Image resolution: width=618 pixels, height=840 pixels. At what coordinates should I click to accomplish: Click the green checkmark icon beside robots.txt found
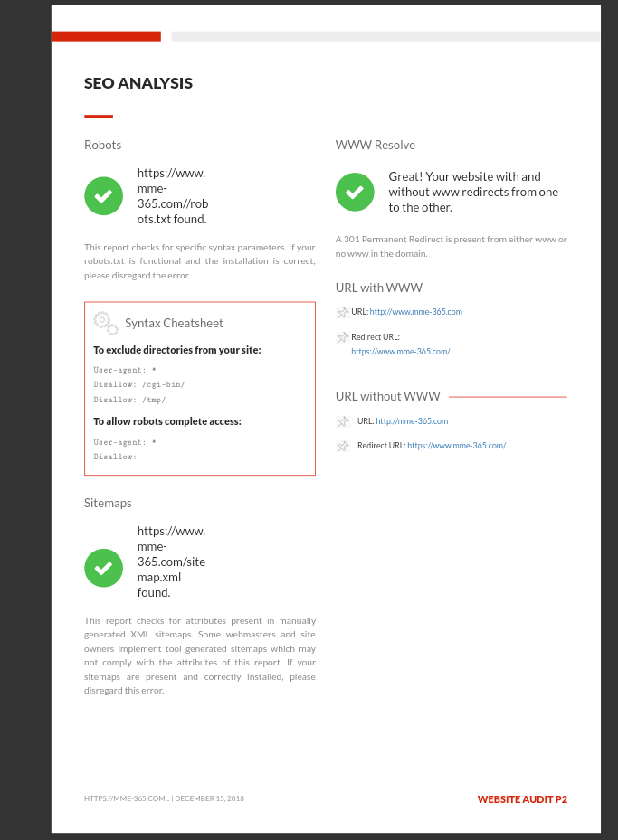(103, 196)
